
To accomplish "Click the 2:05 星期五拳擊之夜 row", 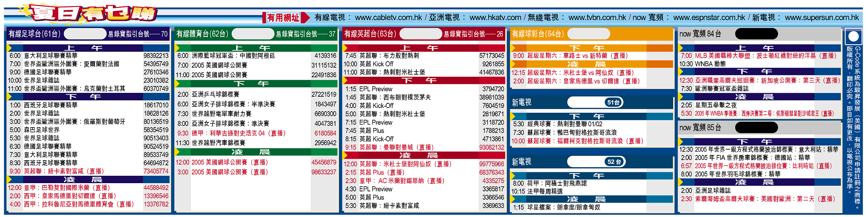I will pyautogui.click(x=760, y=105).
